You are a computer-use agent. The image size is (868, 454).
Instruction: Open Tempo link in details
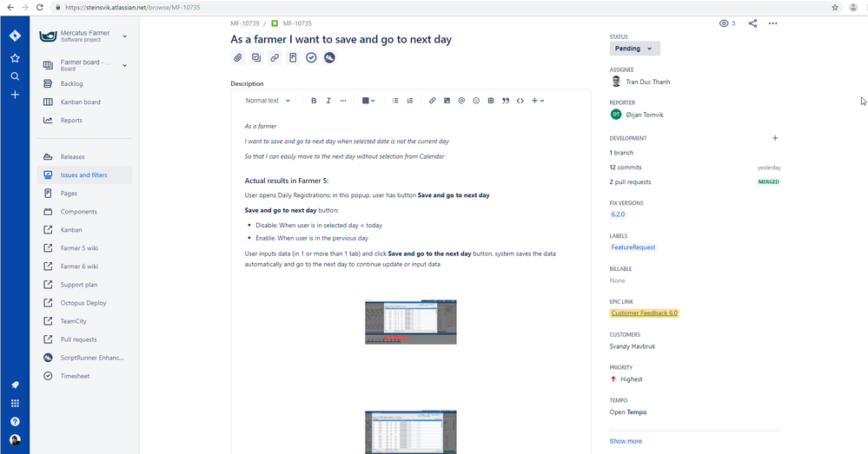click(x=627, y=412)
